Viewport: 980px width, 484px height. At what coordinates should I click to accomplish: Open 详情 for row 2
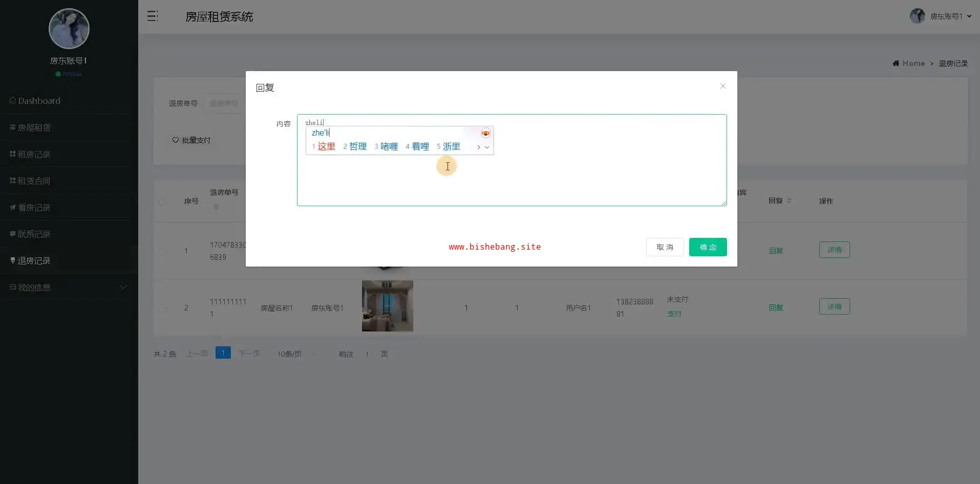pos(834,306)
